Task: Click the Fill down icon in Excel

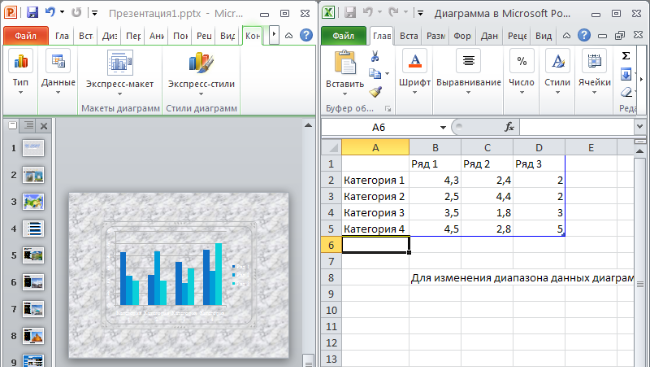Action: 626,74
